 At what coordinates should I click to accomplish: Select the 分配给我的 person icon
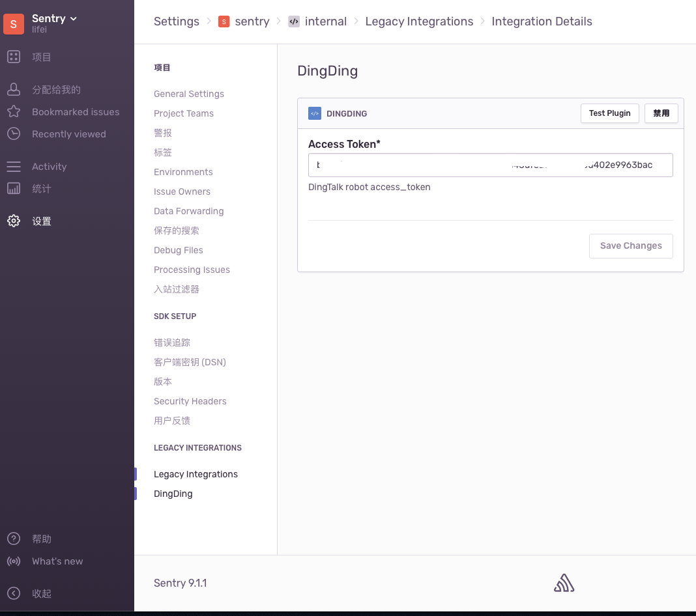click(14, 89)
